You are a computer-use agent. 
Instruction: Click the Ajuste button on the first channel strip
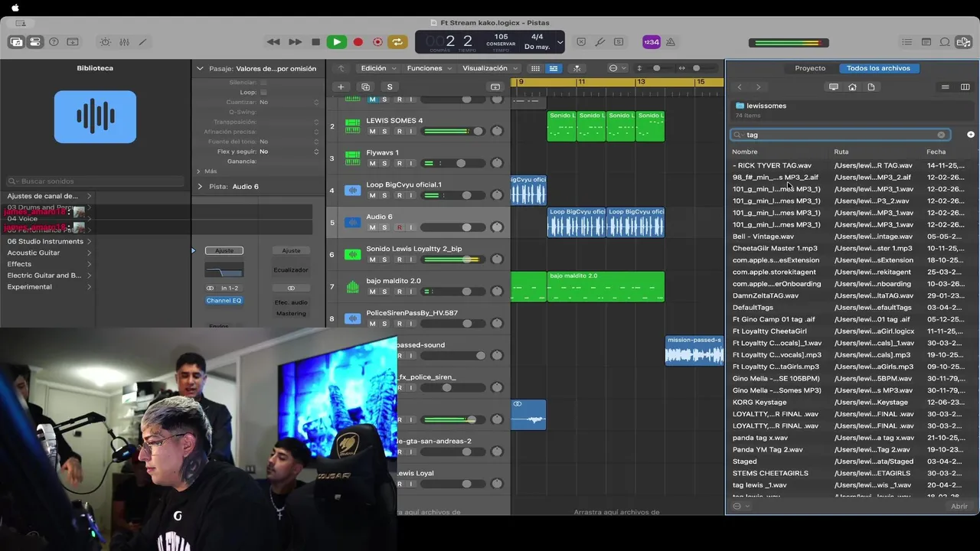[224, 251]
